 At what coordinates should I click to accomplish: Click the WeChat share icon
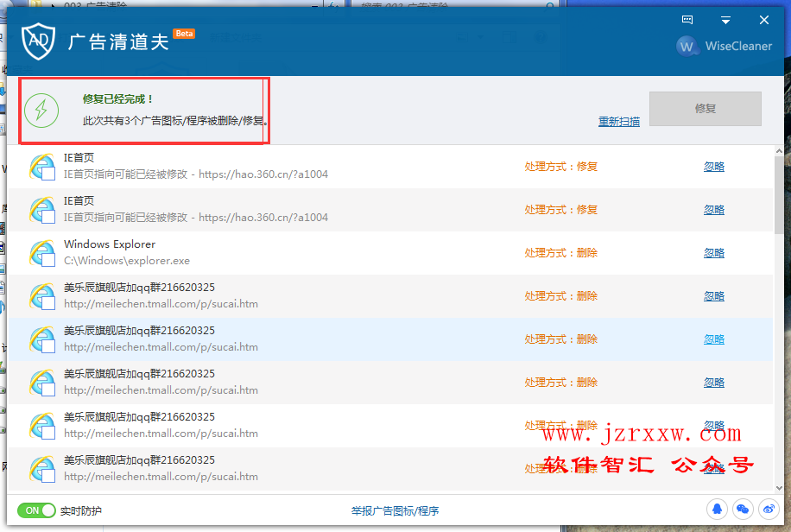(743, 509)
